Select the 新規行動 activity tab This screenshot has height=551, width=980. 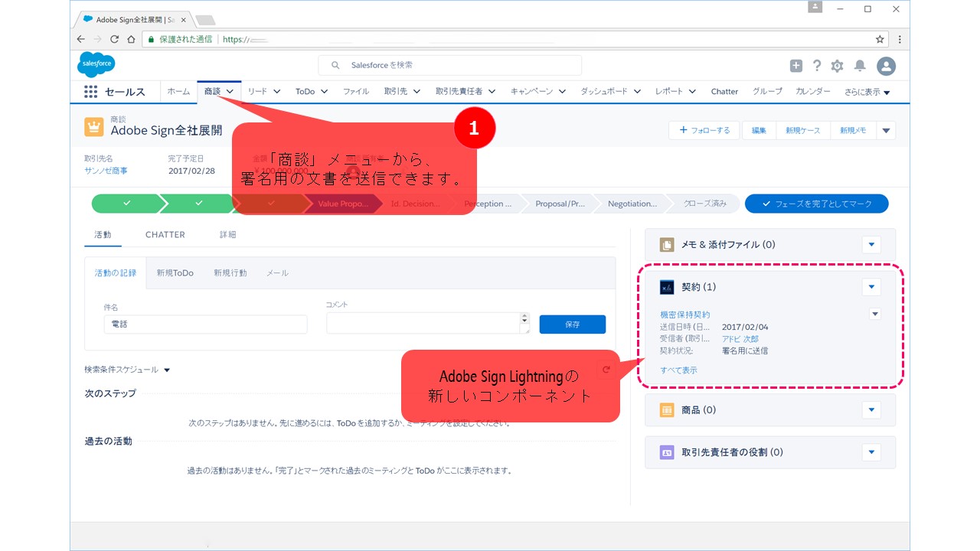[230, 273]
